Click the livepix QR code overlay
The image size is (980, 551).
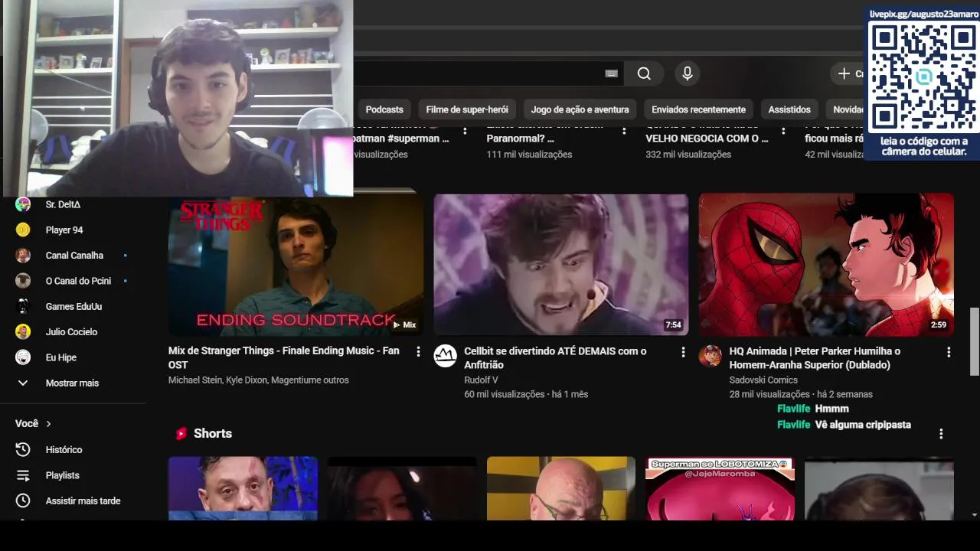coord(923,77)
